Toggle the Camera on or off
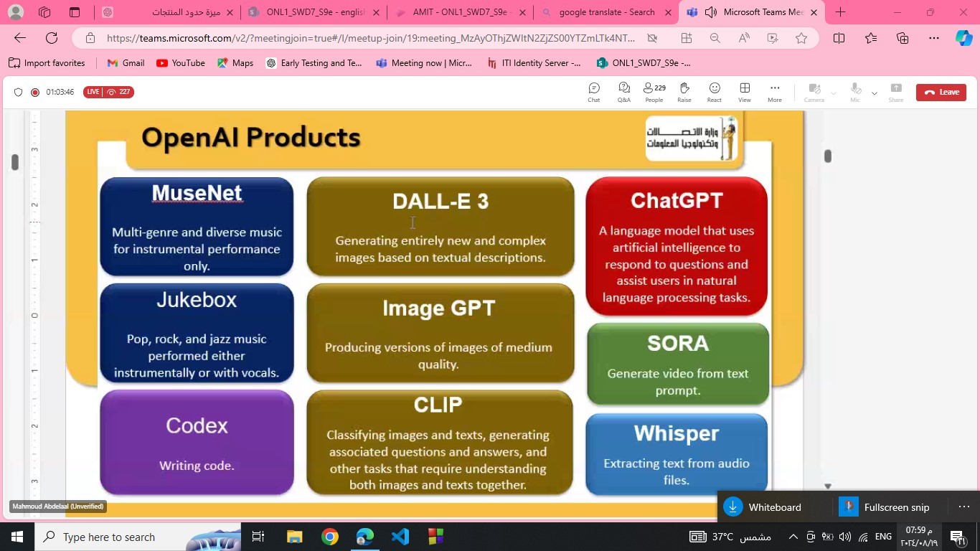The image size is (980, 551). [x=814, y=92]
